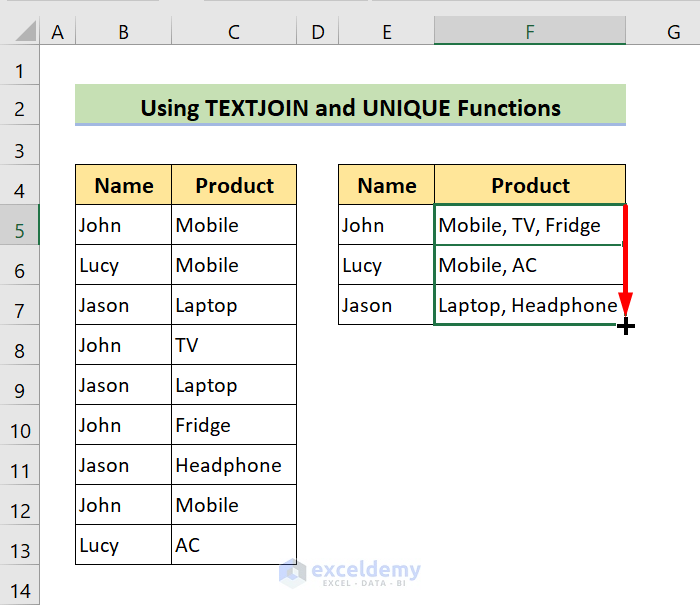Screen dimensions: 700x605
Task: Select cell 'Jason' in row 7 column B
Action: coord(124,305)
